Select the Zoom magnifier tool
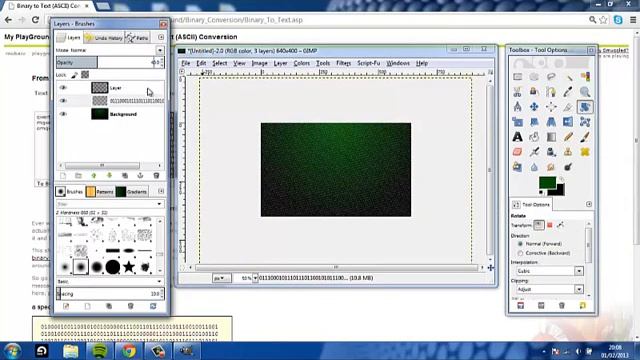This screenshot has height=360, width=640. point(585,92)
